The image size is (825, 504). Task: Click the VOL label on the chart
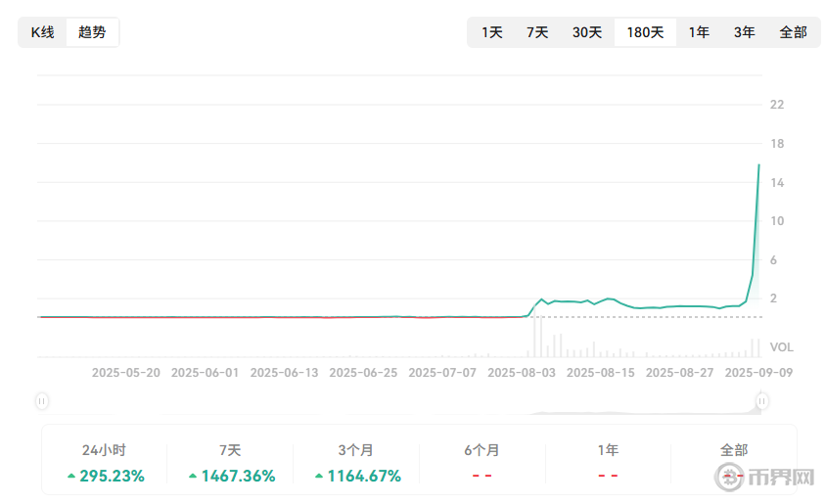click(781, 347)
